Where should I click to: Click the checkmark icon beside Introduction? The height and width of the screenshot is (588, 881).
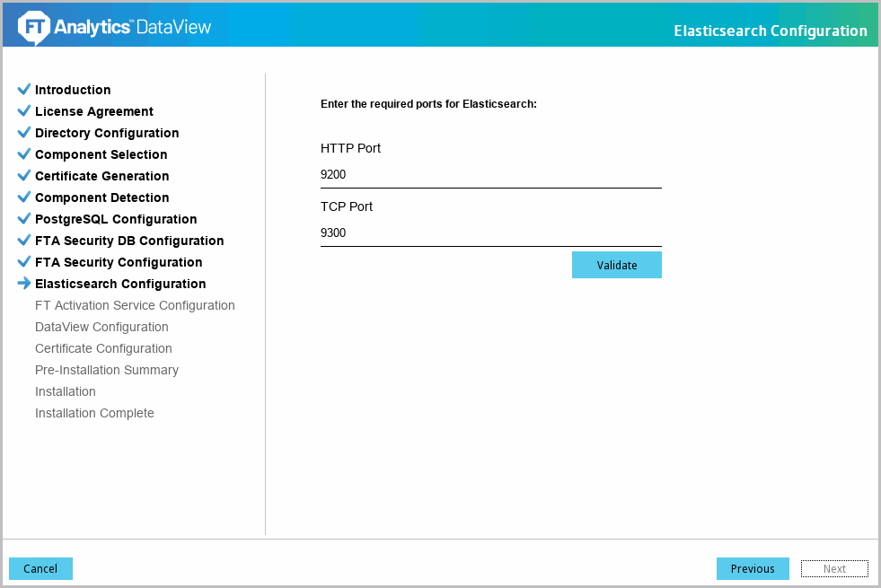(x=24, y=90)
